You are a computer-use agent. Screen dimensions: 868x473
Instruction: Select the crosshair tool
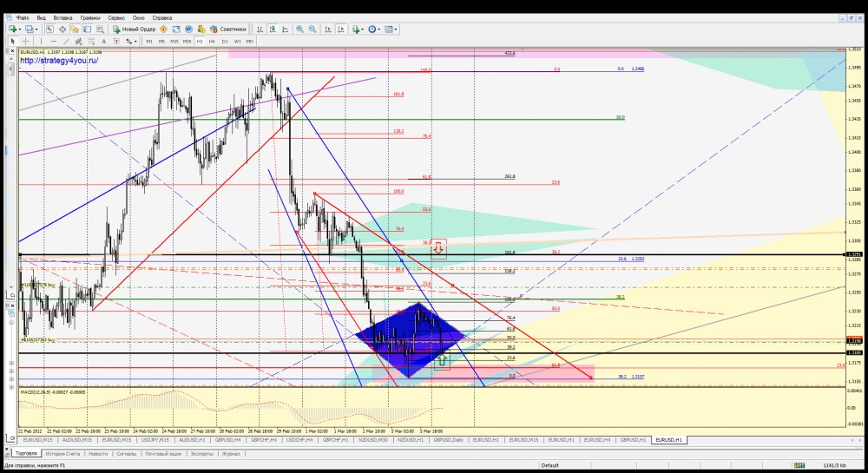coord(25,41)
